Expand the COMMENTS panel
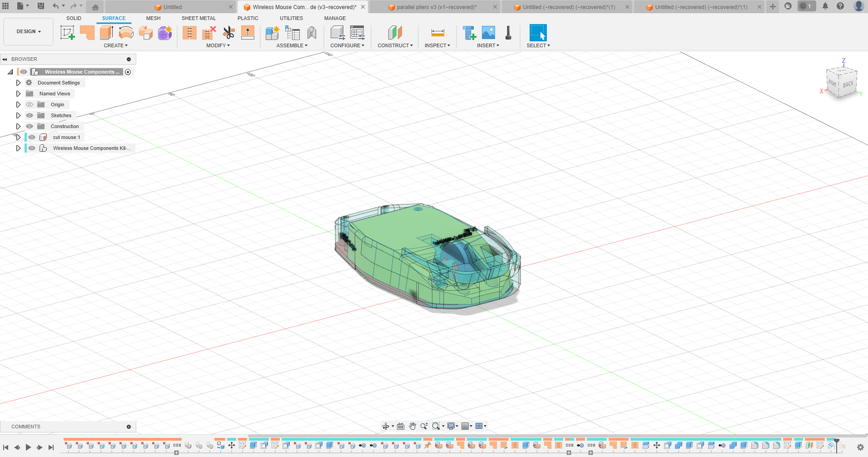The height and width of the screenshot is (457, 868). pyautogui.click(x=129, y=427)
